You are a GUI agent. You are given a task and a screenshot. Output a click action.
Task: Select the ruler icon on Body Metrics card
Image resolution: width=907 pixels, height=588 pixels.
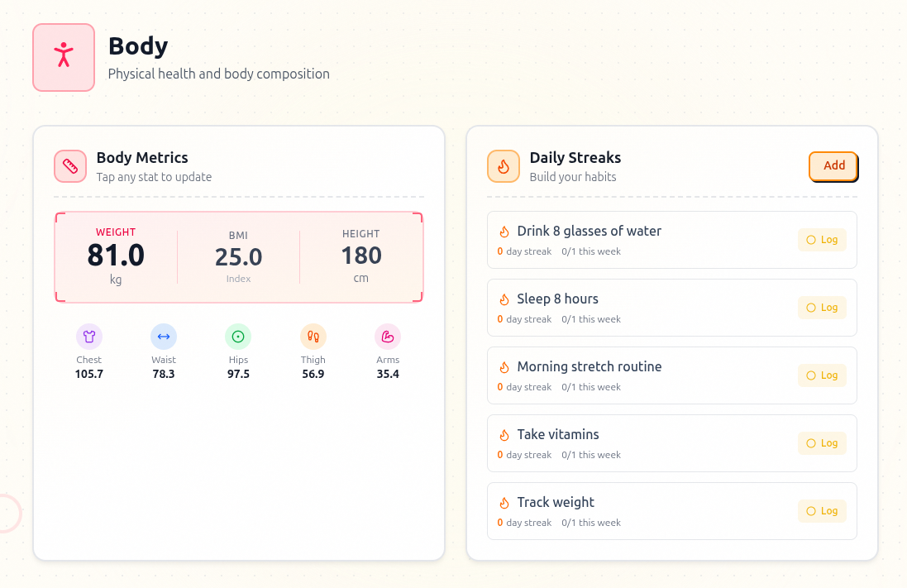[70, 165]
